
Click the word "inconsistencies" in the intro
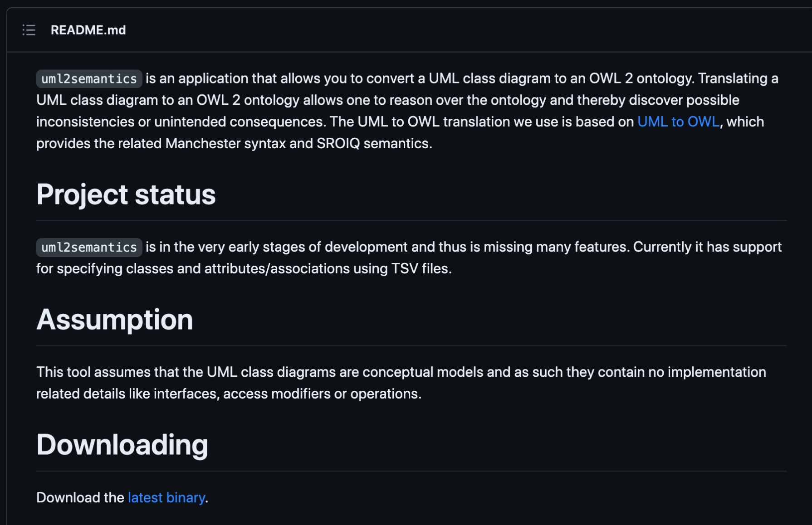pyautogui.click(x=85, y=122)
